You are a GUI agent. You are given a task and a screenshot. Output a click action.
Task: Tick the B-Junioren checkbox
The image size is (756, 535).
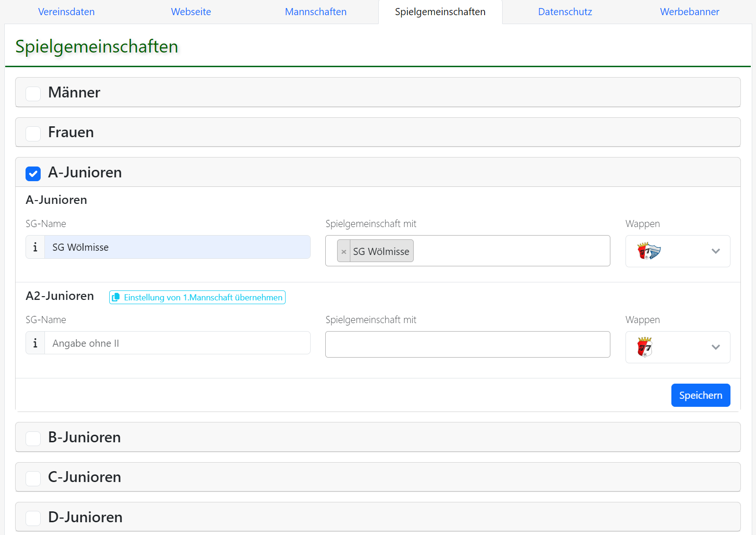[x=33, y=438]
